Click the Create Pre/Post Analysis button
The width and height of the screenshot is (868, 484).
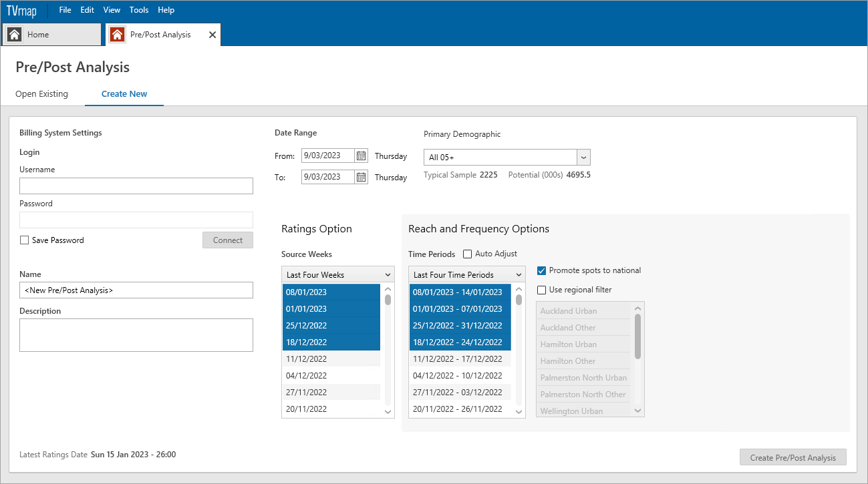tap(792, 457)
